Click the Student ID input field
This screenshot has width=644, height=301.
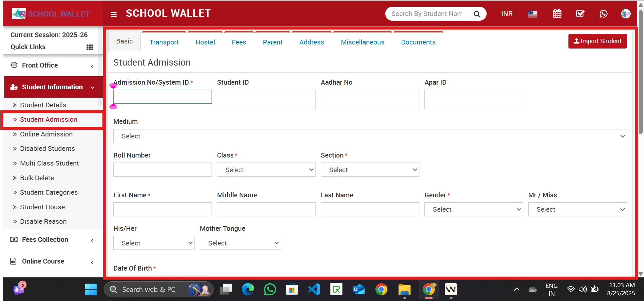coord(266,99)
